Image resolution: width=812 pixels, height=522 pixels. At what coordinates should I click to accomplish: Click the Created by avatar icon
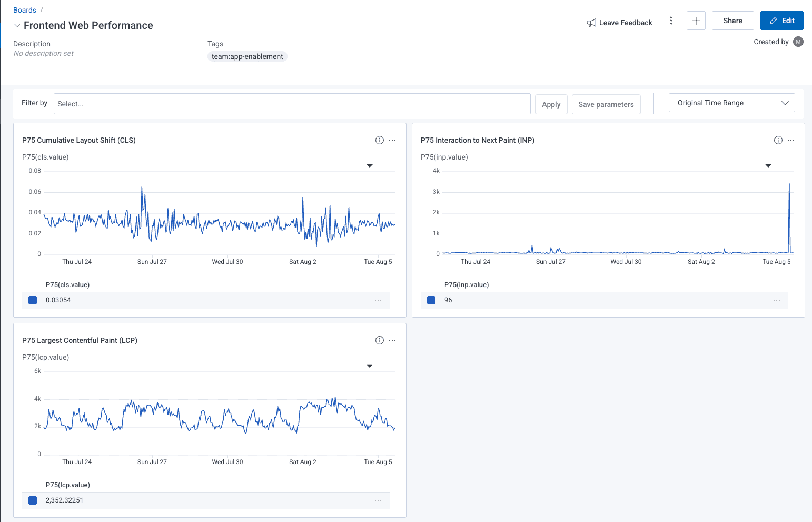pos(798,42)
